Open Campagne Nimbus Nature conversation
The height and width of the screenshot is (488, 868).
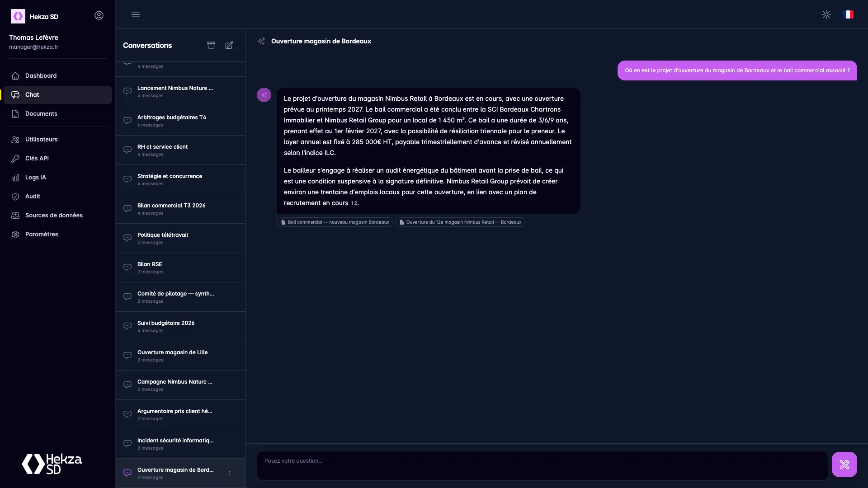click(x=180, y=385)
